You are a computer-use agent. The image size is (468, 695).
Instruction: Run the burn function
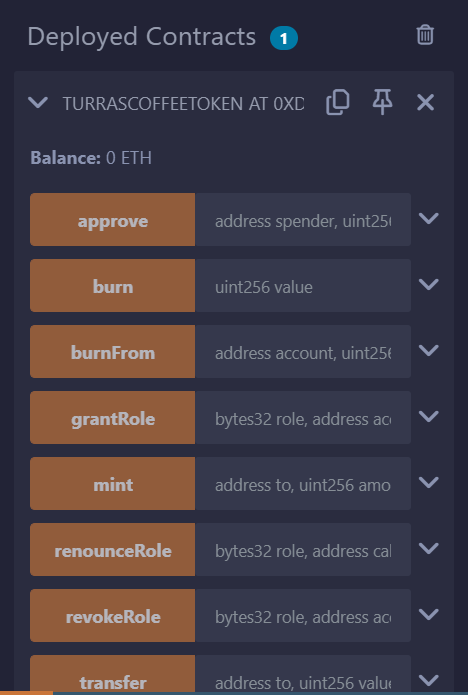(x=113, y=285)
